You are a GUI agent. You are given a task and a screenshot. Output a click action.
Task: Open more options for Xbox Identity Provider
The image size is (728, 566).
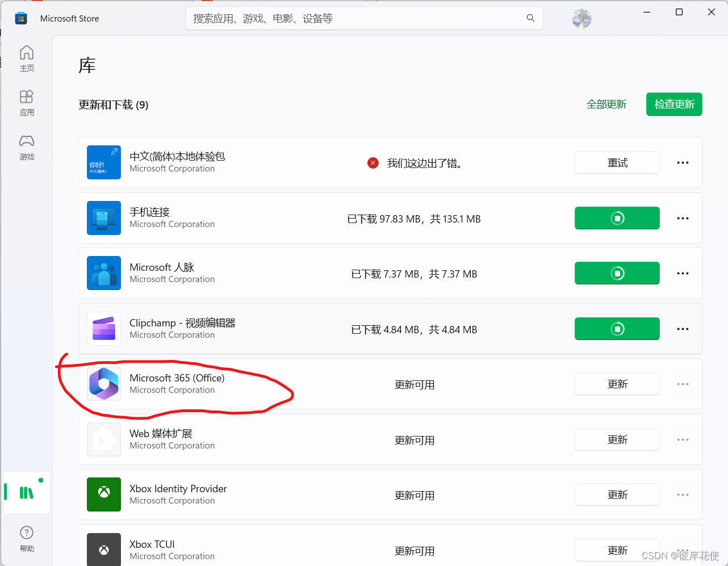683,495
